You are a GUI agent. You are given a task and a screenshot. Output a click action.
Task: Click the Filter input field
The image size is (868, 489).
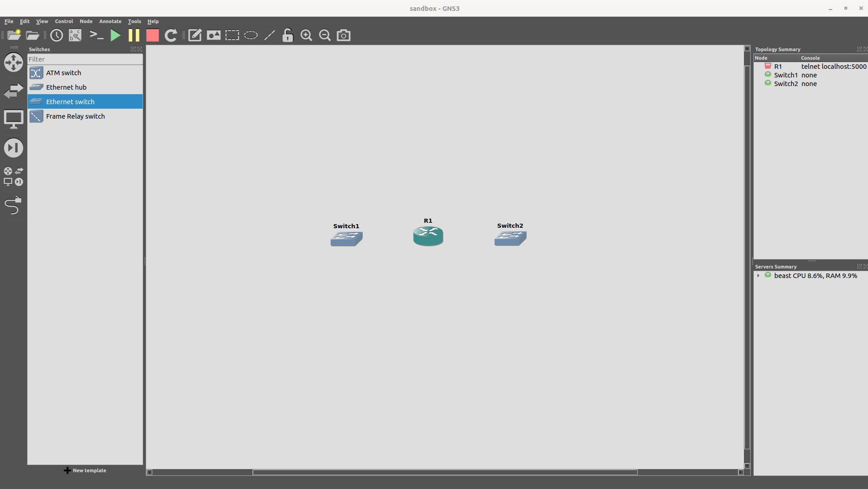point(85,59)
